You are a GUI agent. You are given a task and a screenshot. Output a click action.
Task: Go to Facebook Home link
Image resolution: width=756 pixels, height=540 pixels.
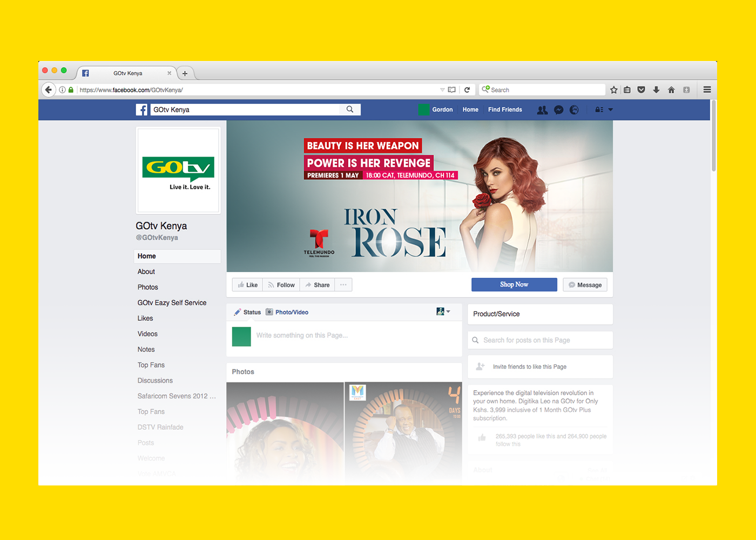click(470, 110)
